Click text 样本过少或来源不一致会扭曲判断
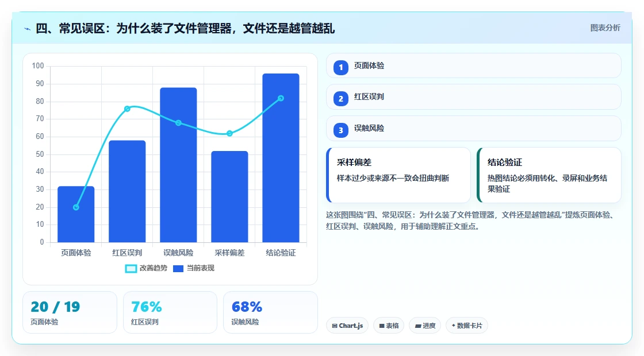 pos(393,179)
